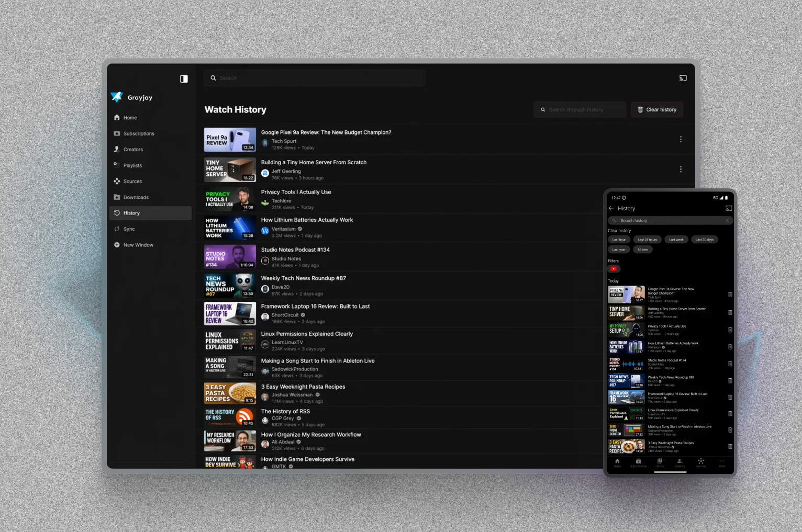The image size is (802, 532).
Task: Select the 'All time' clear history chip
Action: (x=642, y=250)
